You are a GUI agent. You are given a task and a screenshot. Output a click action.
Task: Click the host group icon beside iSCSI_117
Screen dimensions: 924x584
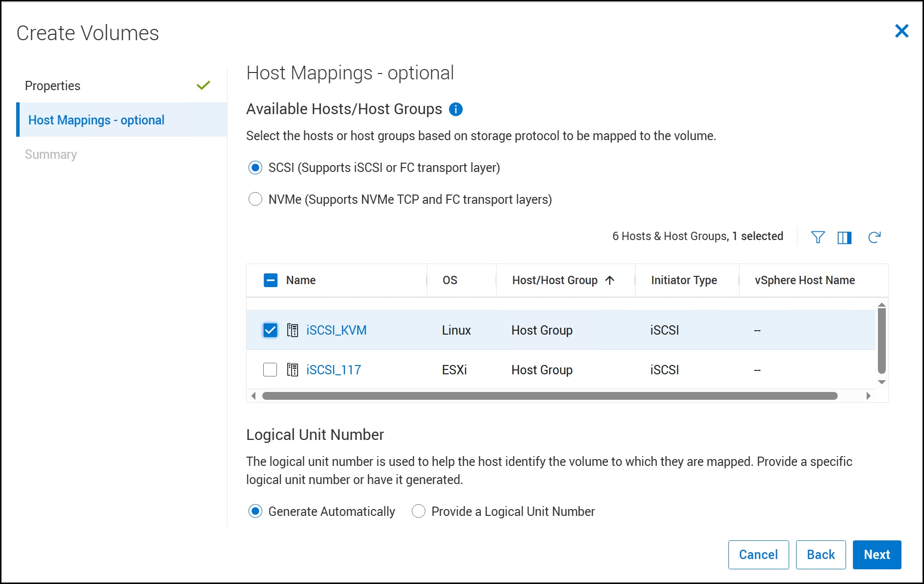292,370
